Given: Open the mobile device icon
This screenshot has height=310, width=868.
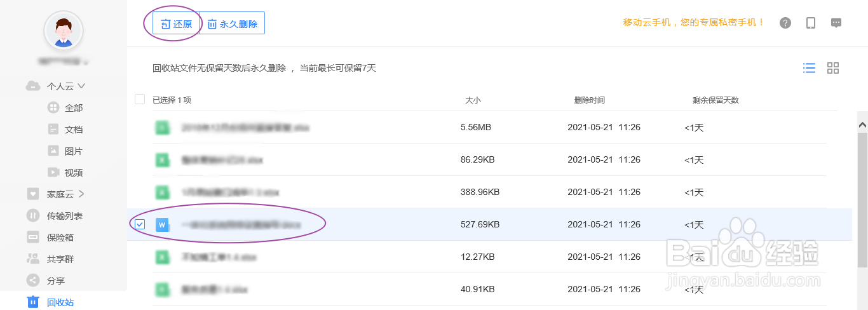Looking at the screenshot, I should click(811, 23).
